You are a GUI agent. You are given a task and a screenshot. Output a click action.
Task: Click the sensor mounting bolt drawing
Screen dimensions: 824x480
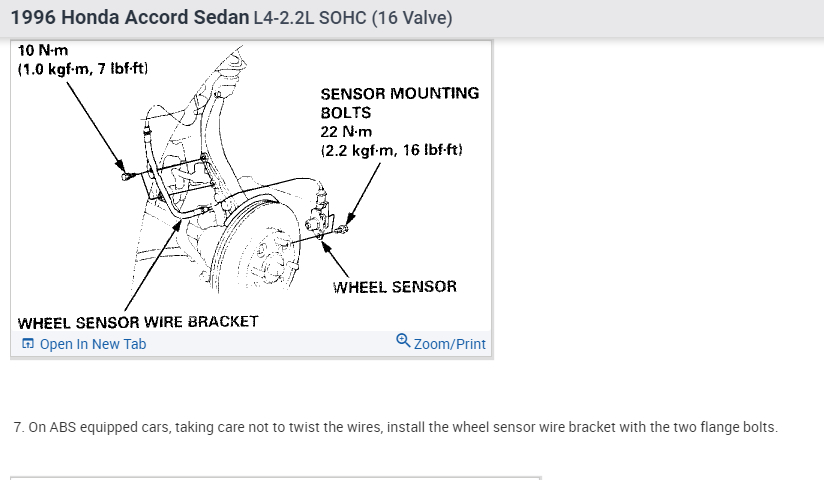(x=342, y=230)
